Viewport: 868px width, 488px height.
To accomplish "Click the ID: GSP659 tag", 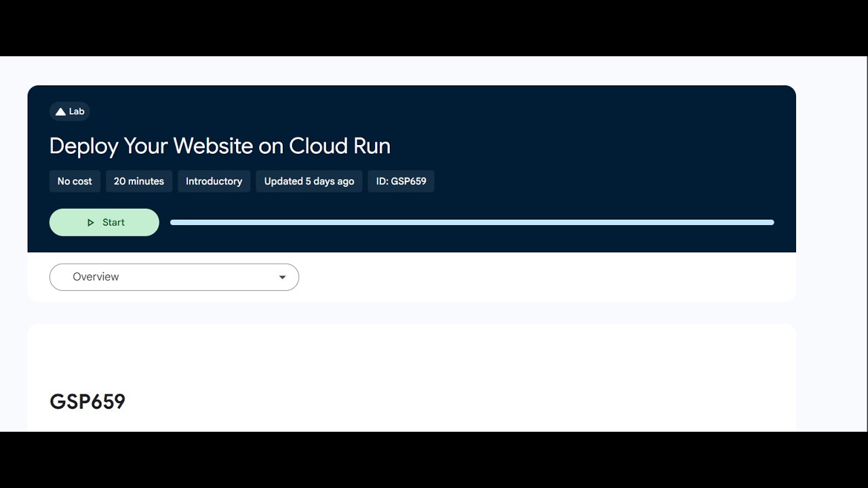I will pyautogui.click(x=401, y=181).
